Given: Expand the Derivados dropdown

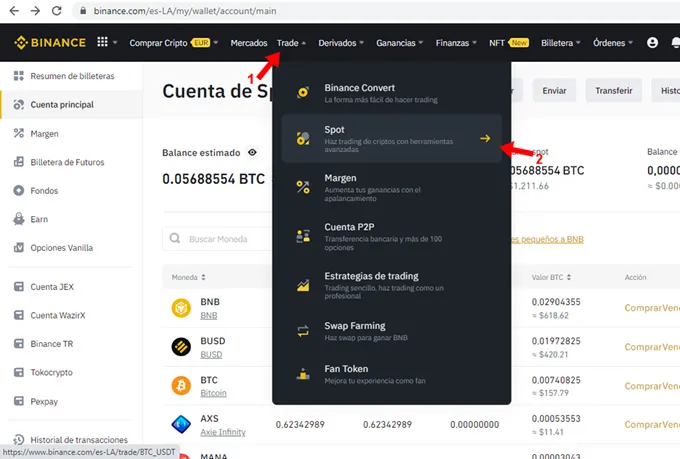Looking at the screenshot, I should pos(342,43).
